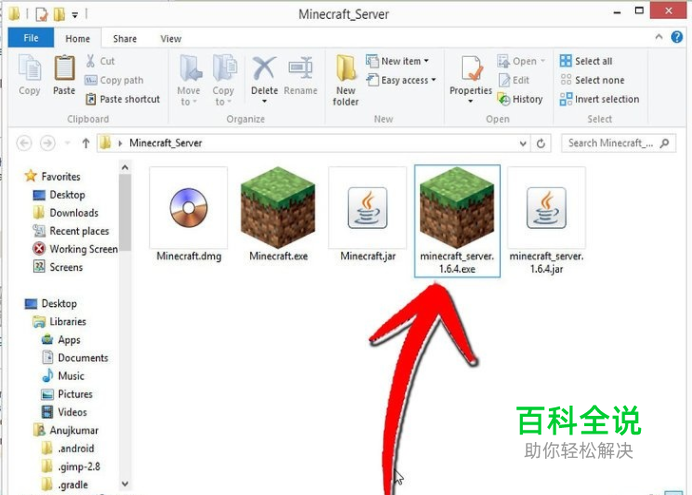692x495 pixels.
Task: Expand the address bar history dropdown
Action: 523,143
